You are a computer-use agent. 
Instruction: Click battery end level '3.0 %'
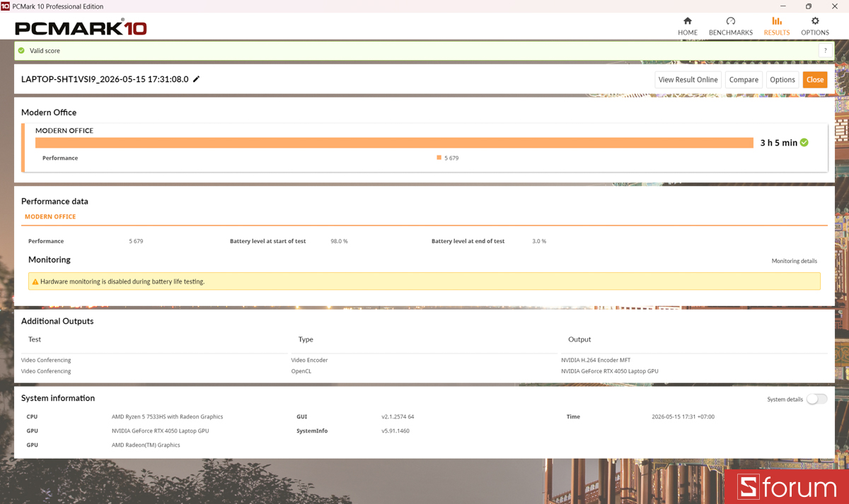pyautogui.click(x=539, y=241)
